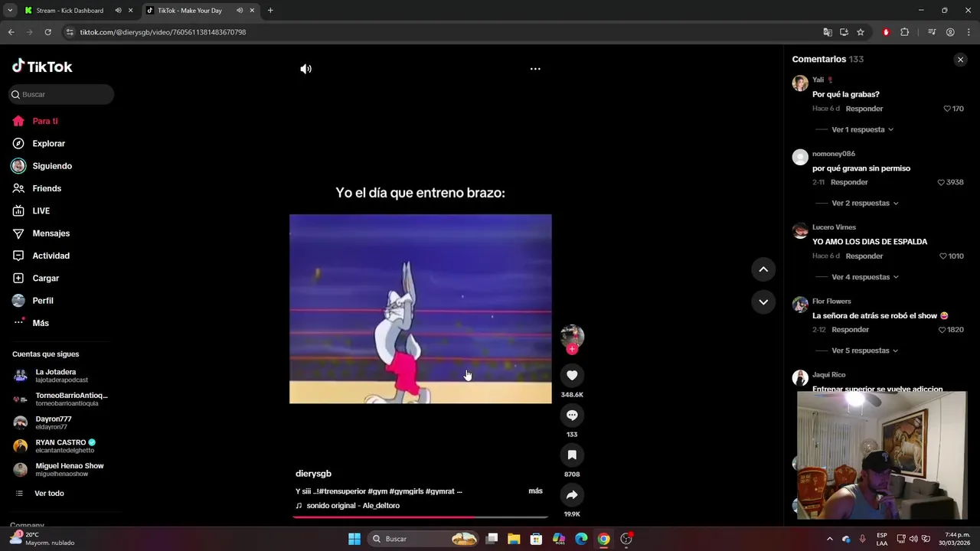
Task: Reload the TikTok page
Action: (x=47, y=32)
